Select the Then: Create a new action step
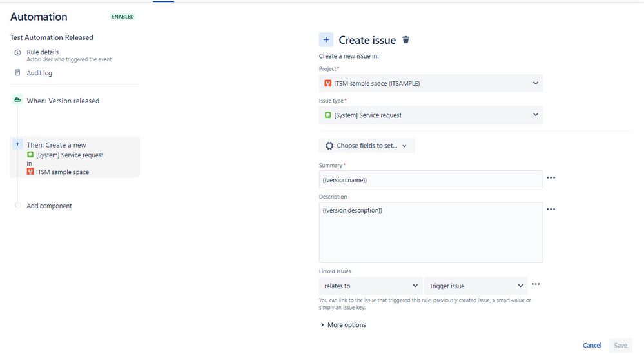The height and width of the screenshot is (354, 644). [75, 157]
